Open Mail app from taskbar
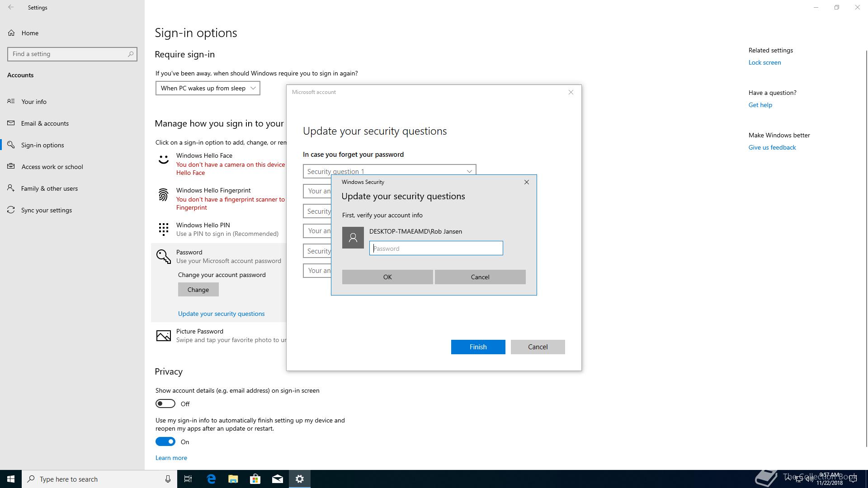The width and height of the screenshot is (868, 488). 278,479
